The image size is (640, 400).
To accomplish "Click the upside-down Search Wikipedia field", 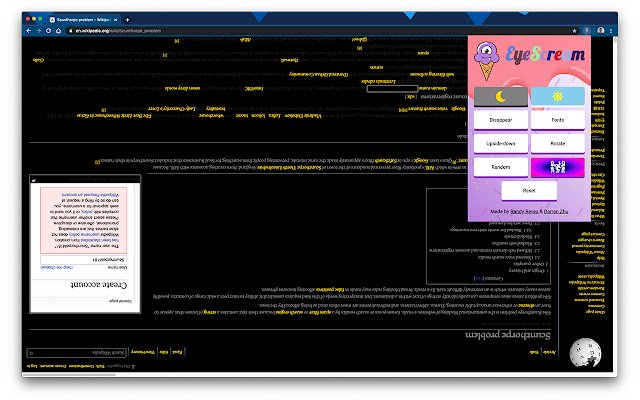I will pyautogui.click(x=77, y=352).
